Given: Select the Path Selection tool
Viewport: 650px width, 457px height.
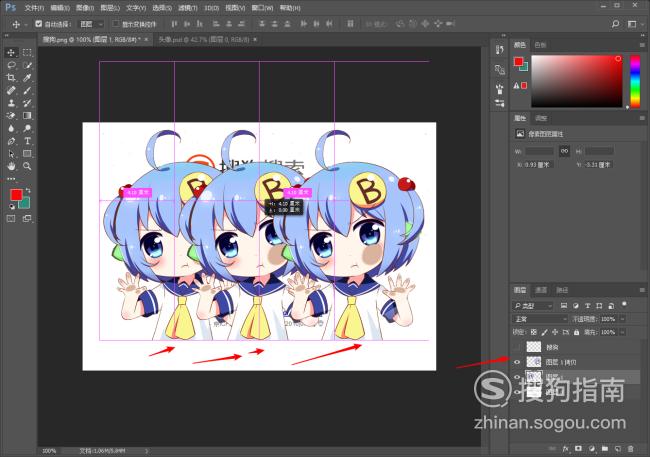Looking at the screenshot, I should coord(11,154).
